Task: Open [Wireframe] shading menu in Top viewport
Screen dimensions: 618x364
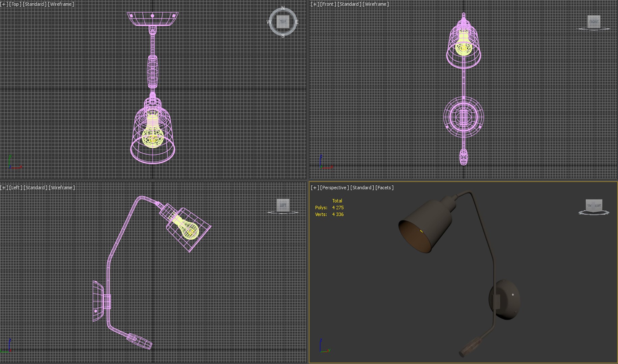Action: click(x=61, y=4)
